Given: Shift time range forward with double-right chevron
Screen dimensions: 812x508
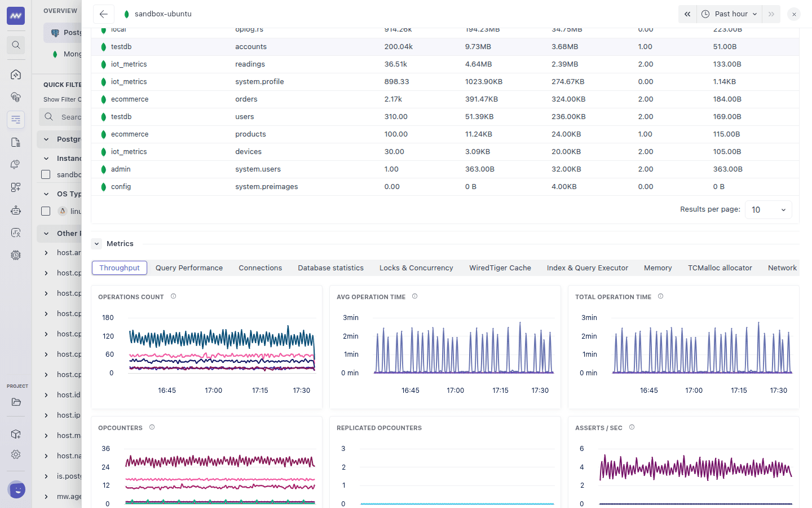Looking at the screenshot, I should [771, 14].
